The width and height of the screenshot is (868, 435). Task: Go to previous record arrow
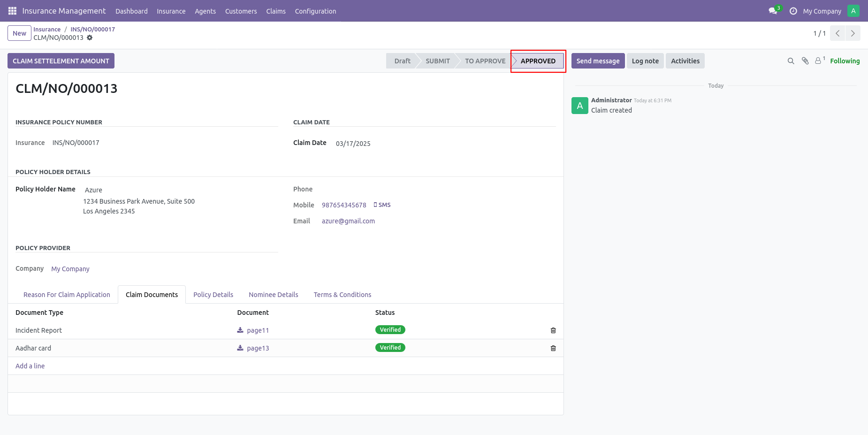click(x=838, y=33)
